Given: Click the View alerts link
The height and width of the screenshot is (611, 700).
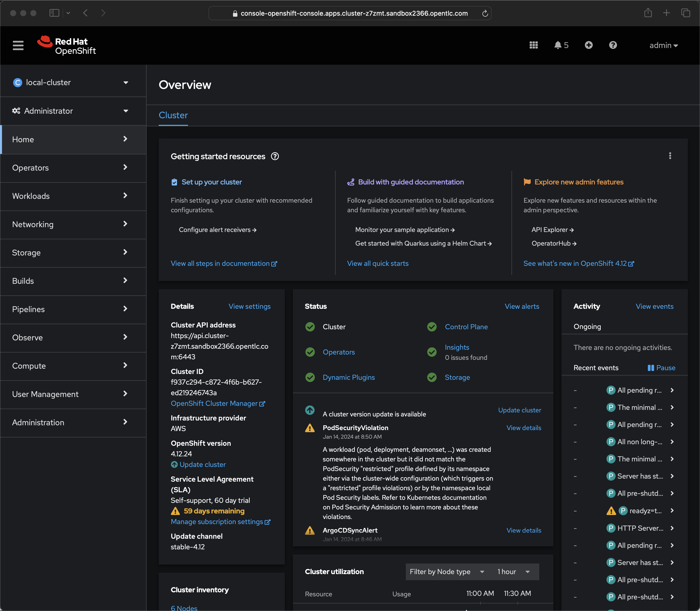Looking at the screenshot, I should (x=522, y=307).
